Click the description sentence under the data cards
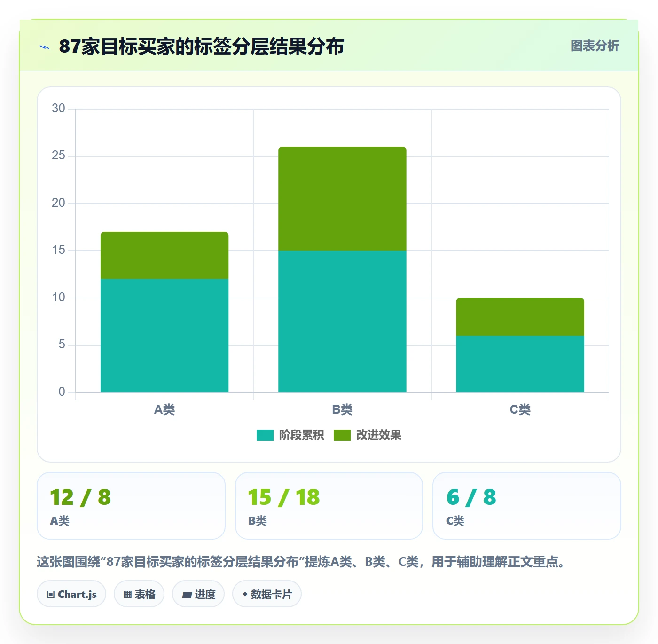Image resolution: width=658 pixels, height=644 pixels. pyautogui.click(x=301, y=562)
